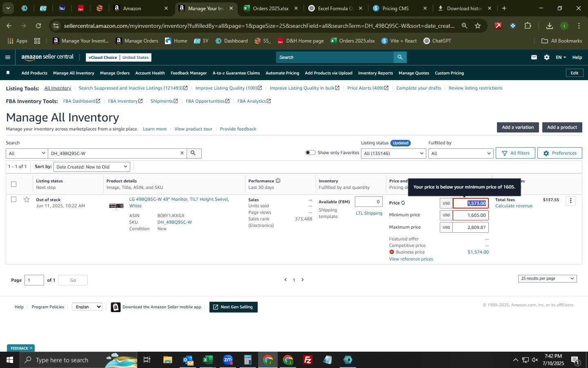The height and width of the screenshot is (368, 588).
Task: Open the English language dropdown in footer
Action: [87, 307]
